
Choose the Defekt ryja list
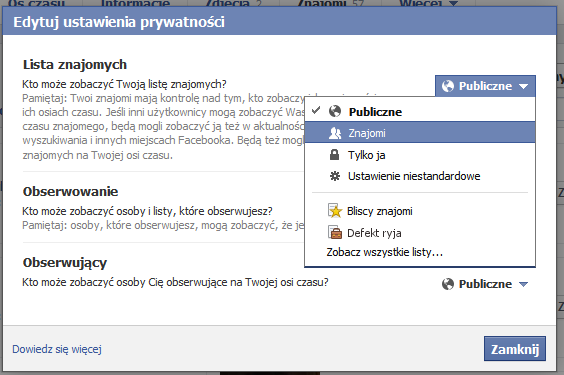coord(420,233)
